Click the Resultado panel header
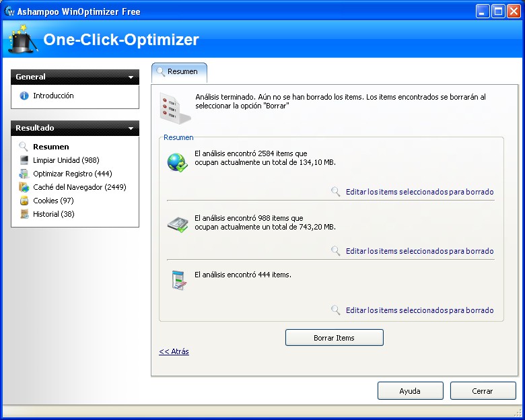The image size is (525, 420). click(75, 129)
